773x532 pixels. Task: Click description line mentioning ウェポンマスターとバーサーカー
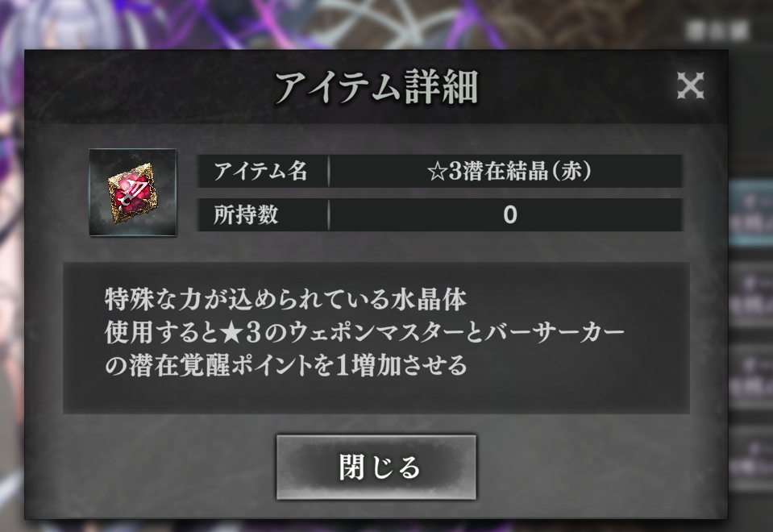364,333
